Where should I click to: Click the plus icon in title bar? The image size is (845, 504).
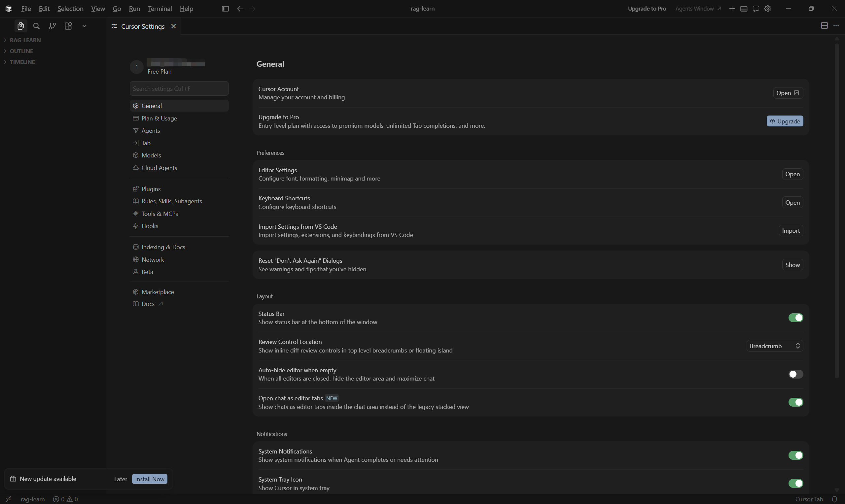tap(732, 9)
